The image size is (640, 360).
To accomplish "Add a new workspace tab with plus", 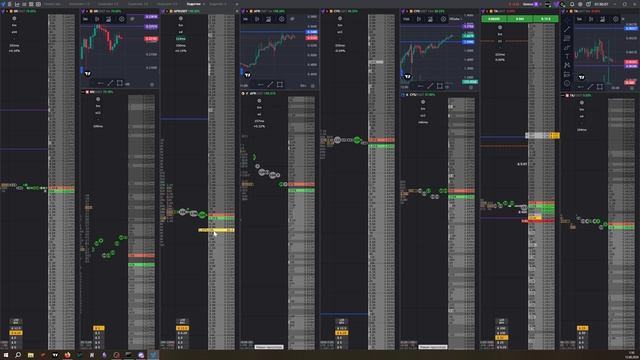I will click(x=237, y=4).
